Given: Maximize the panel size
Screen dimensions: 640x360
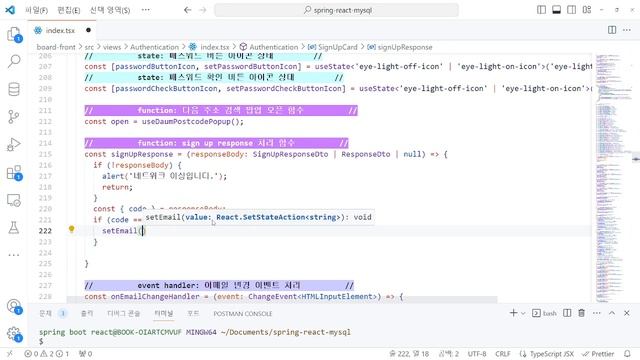Looking at the screenshot, I should (x=612, y=313).
